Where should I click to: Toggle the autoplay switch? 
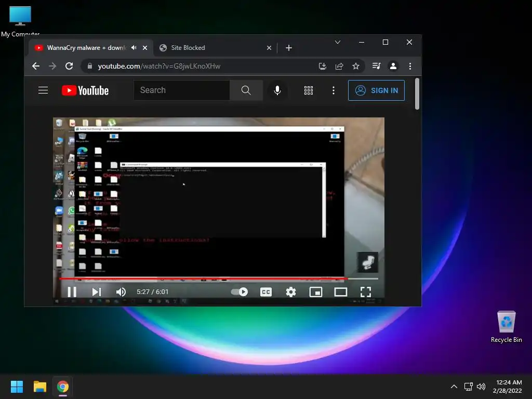click(x=239, y=292)
